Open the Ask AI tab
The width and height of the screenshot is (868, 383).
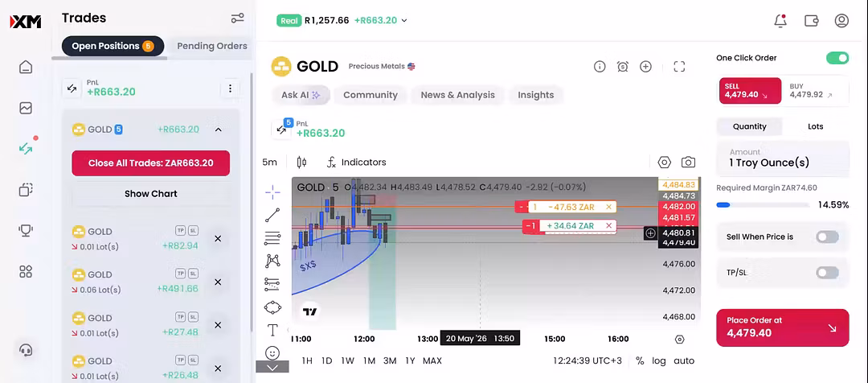pyautogui.click(x=301, y=95)
